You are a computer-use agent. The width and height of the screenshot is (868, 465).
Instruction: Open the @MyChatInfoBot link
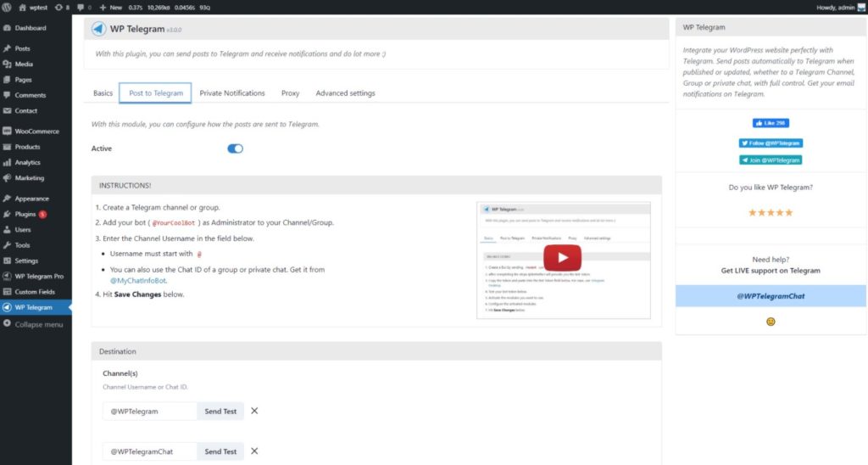coord(138,280)
